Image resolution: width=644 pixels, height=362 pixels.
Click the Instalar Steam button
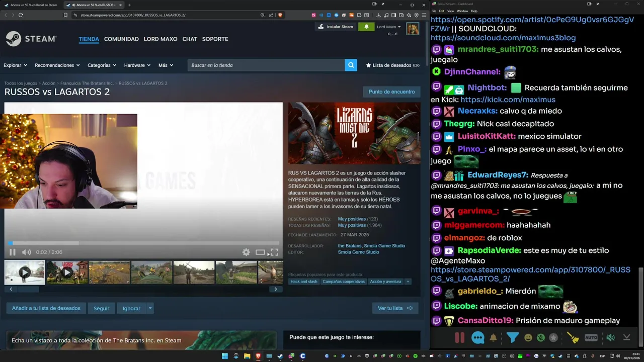(x=336, y=27)
